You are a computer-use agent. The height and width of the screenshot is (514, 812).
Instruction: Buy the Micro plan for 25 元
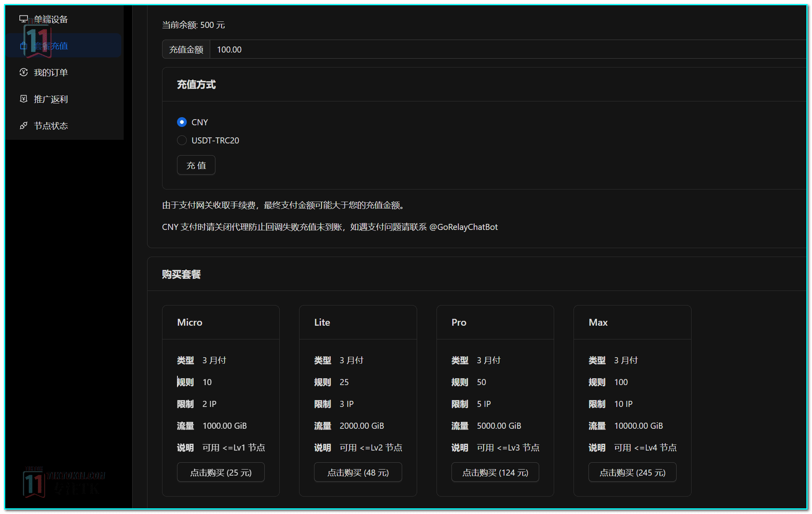pyautogui.click(x=221, y=472)
